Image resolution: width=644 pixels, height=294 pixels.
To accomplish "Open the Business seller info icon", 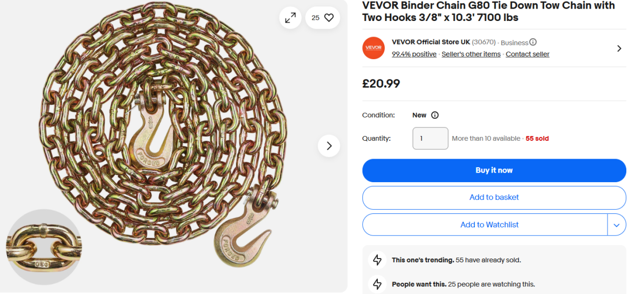I will (533, 42).
